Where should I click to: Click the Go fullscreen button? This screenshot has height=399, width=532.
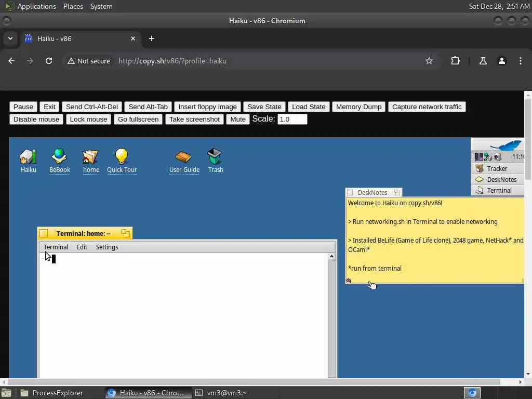click(138, 119)
